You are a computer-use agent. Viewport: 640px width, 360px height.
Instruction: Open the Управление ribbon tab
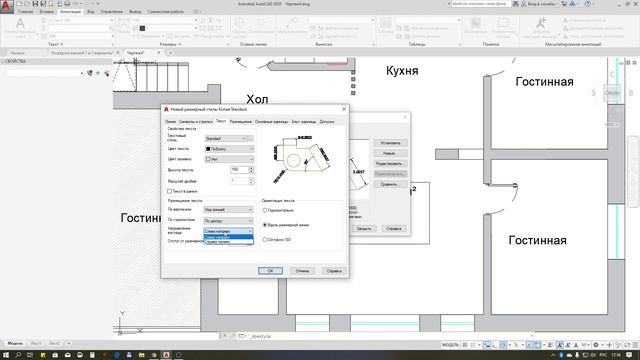111,12
